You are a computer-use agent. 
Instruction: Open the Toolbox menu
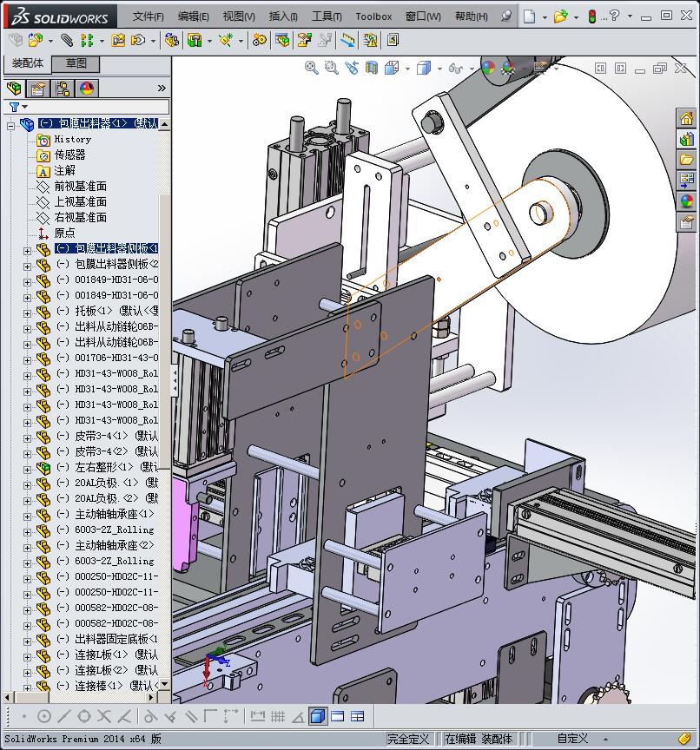373,16
